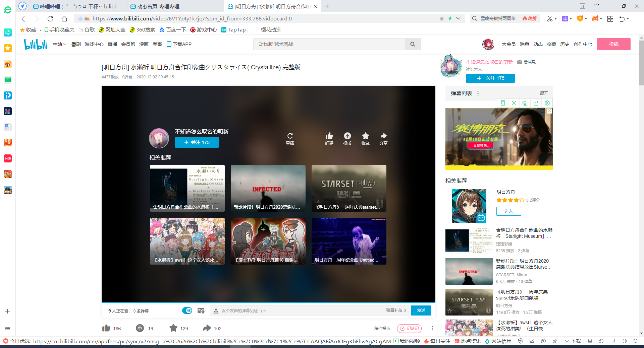Click 下载APP link in header
This screenshot has width=644, height=348.
tap(179, 44)
